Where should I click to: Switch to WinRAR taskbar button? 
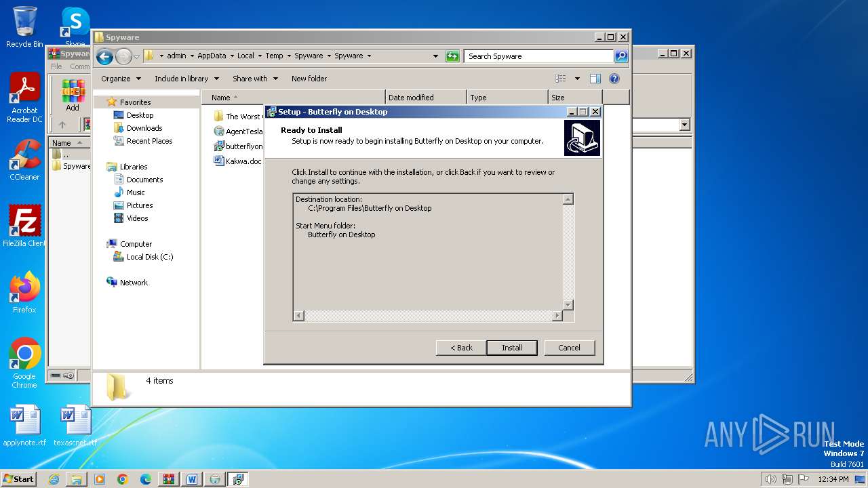[x=169, y=479]
